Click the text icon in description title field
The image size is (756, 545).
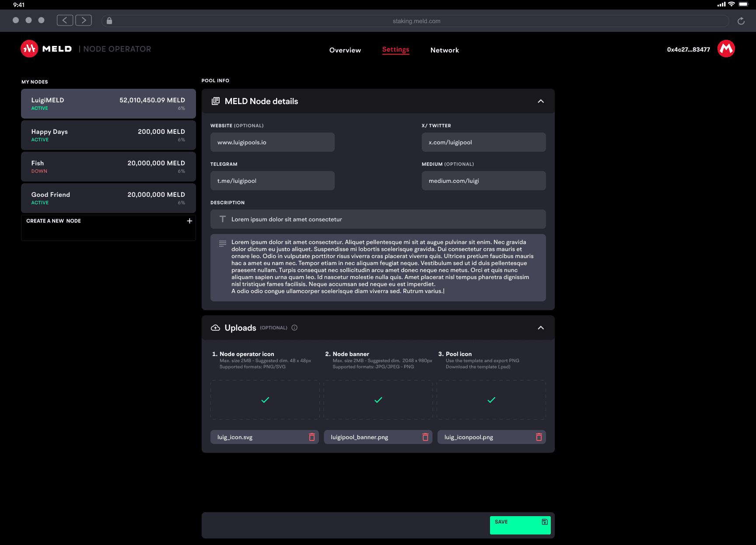click(x=222, y=219)
